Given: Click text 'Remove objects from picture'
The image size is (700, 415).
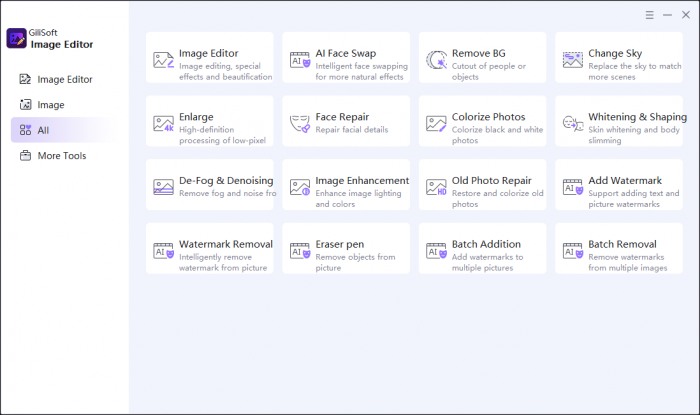Looking at the screenshot, I should tap(355, 263).
